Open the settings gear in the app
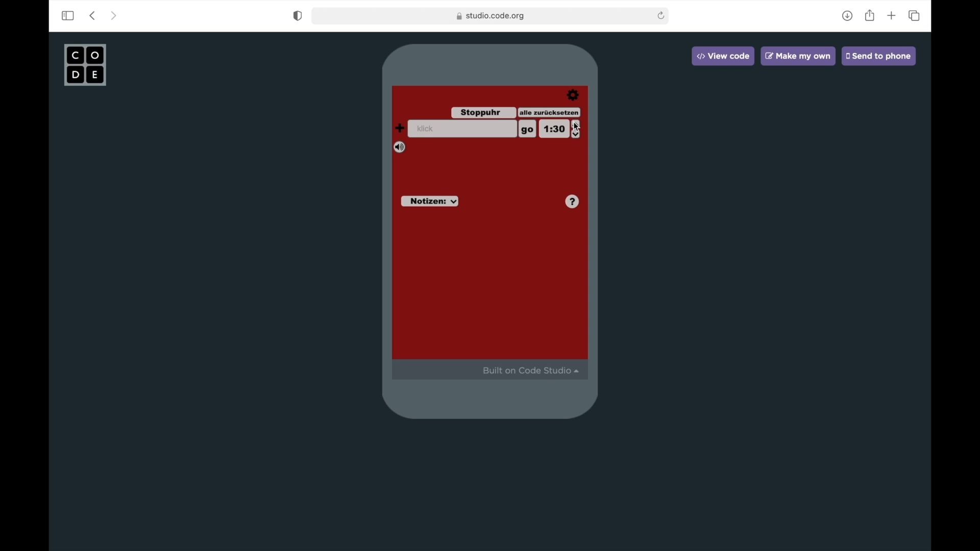The image size is (980, 551). 573,95
